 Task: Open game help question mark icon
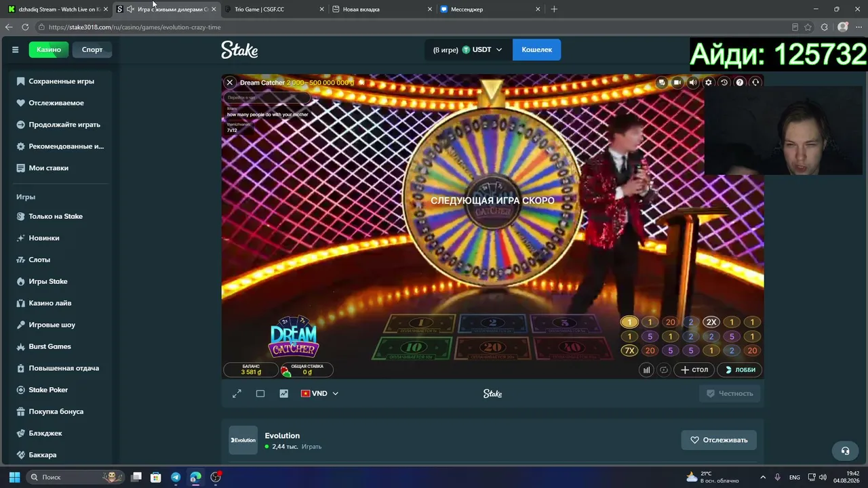click(740, 82)
